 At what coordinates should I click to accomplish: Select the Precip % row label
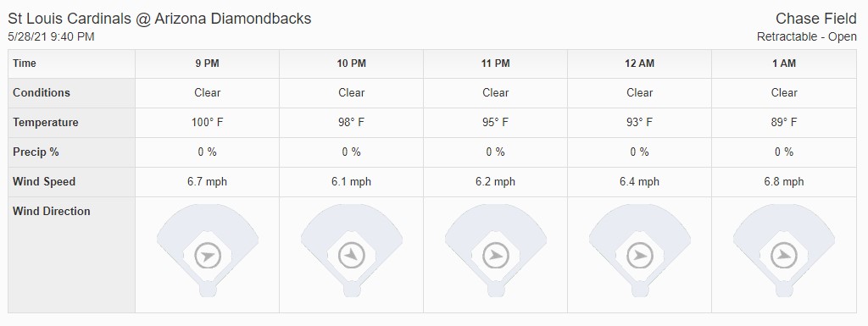[36, 152]
